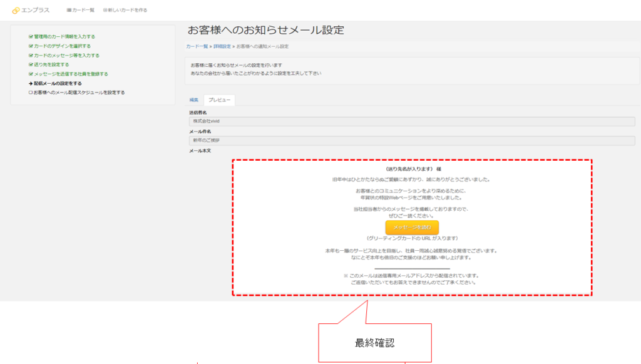
Task: Click checkmark icon for 管理用のカード情報を入力する
Action: [x=31, y=37]
